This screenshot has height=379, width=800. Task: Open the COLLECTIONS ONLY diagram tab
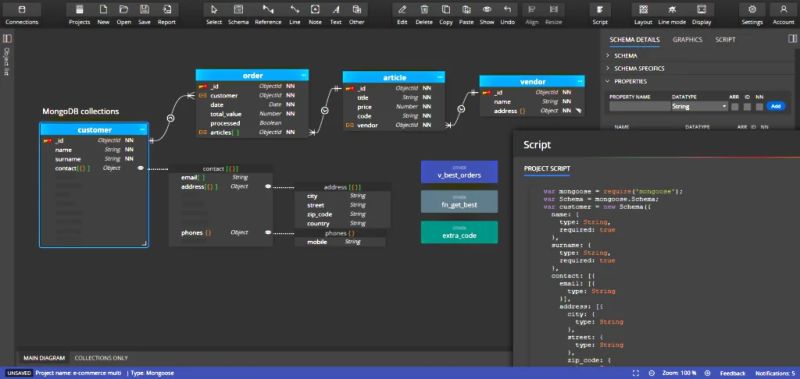click(101, 358)
